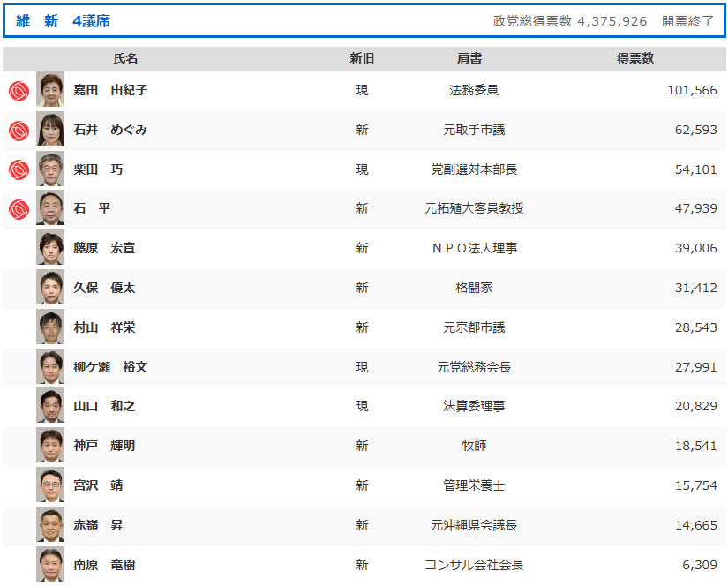Click the title 法務委員

coord(474,90)
